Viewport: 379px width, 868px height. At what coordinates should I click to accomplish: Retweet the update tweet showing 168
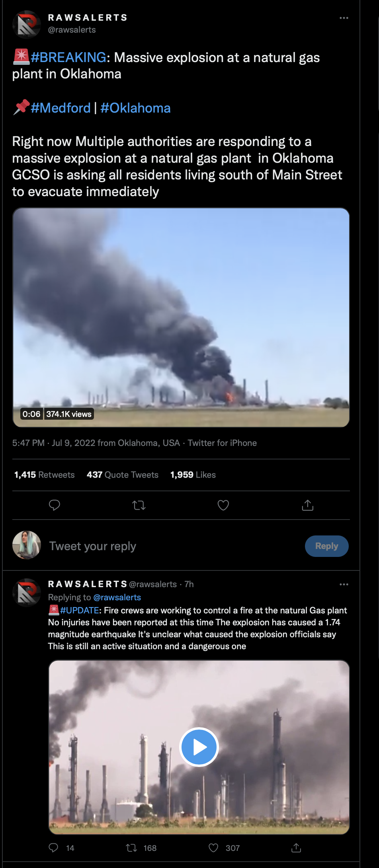pyautogui.click(x=131, y=848)
